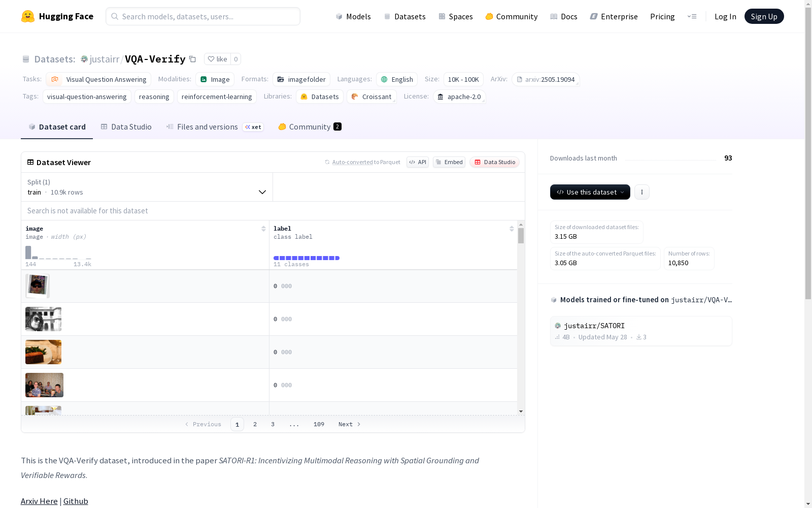
Task: Click the Next page button
Action: click(x=350, y=424)
